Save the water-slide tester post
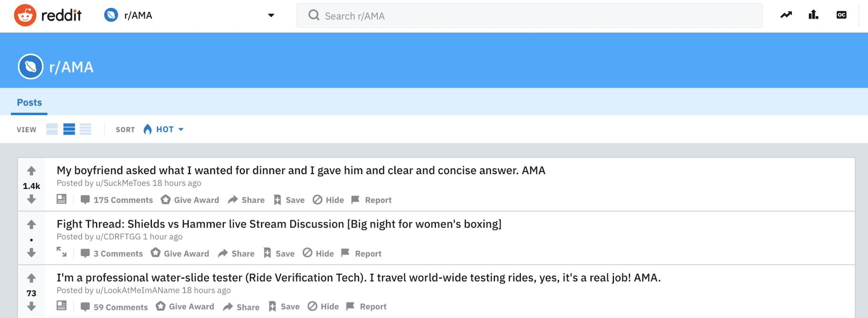Viewport: 868px width, 318px height. (x=285, y=307)
